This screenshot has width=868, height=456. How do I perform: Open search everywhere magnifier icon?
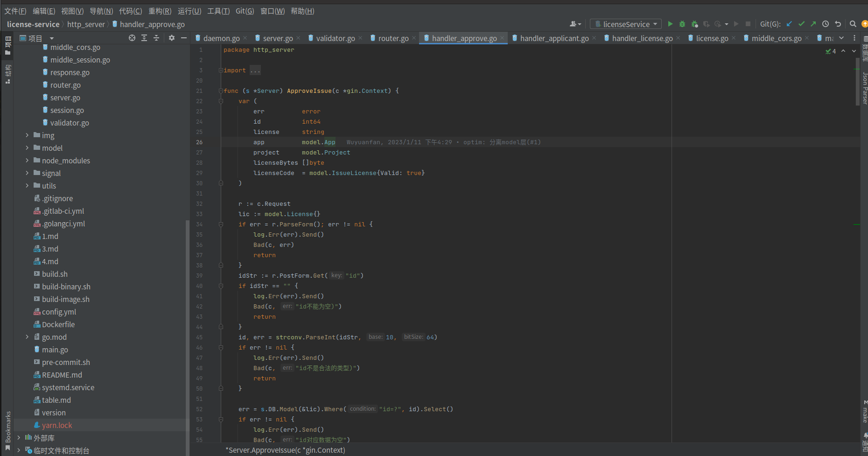tap(853, 24)
